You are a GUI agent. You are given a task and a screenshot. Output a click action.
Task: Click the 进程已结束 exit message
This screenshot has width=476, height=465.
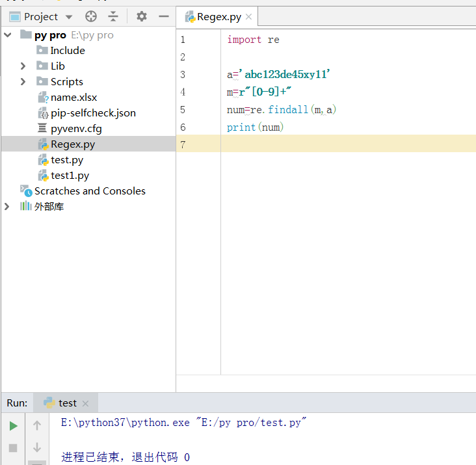126,457
